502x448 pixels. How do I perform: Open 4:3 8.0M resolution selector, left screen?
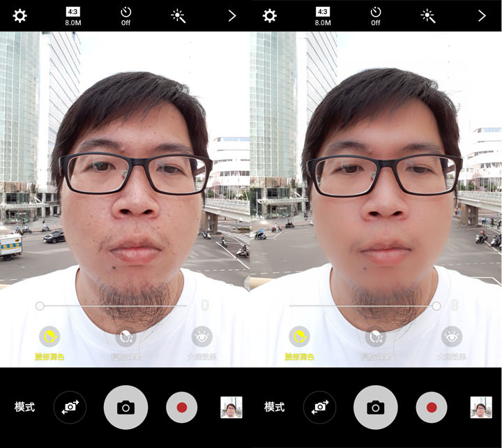point(73,15)
